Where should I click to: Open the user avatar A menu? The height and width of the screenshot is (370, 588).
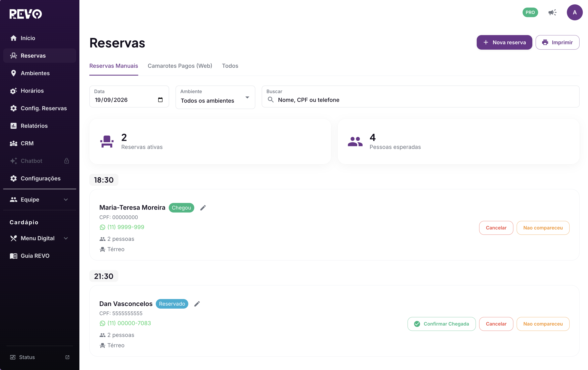click(x=575, y=12)
